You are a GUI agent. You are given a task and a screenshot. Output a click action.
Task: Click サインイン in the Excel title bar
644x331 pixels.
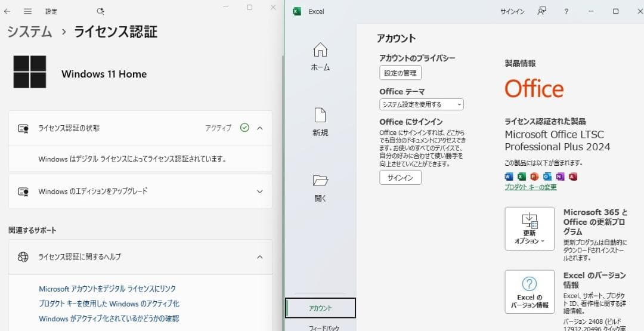click(x=512, y=11)
